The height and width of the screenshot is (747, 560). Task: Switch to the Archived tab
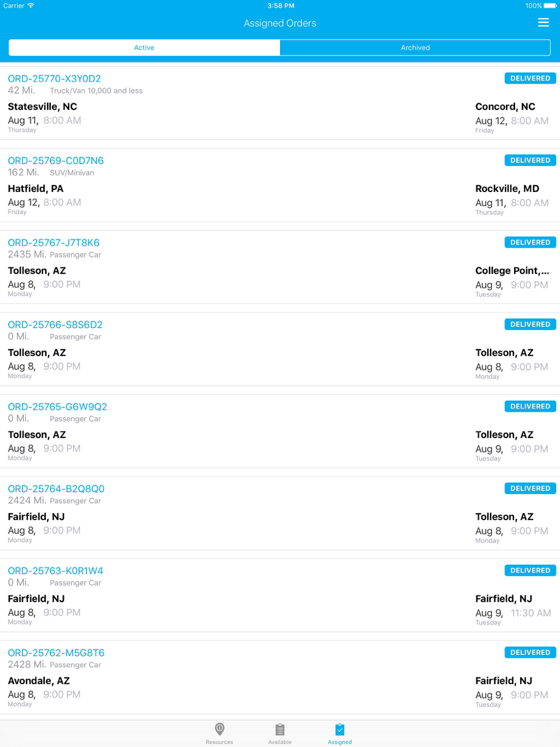point(415,48)
